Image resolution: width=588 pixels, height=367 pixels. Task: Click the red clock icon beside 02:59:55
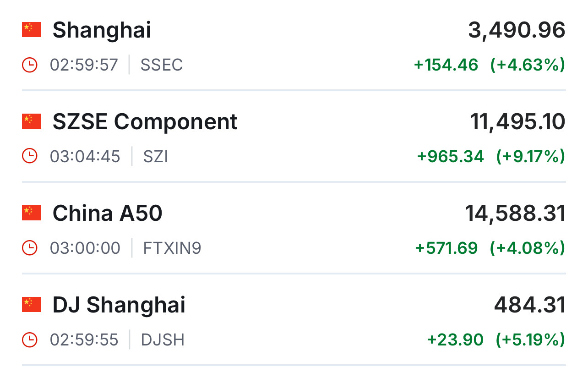pos(30,340)
